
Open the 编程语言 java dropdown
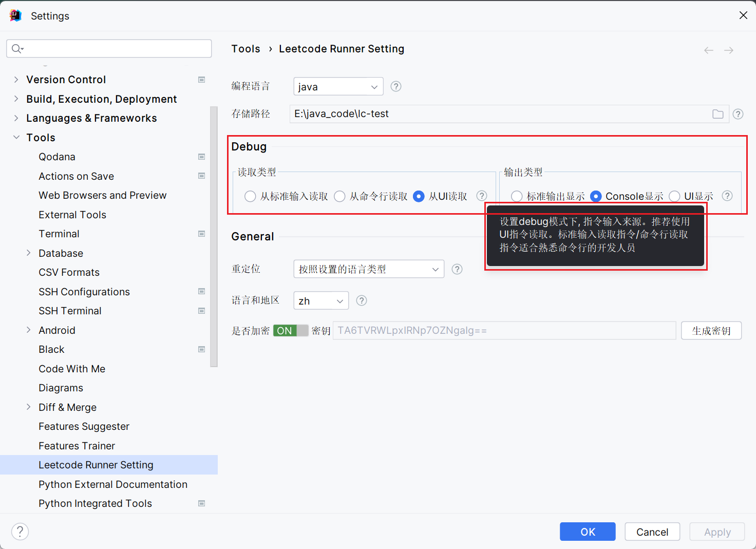point(338,86)
